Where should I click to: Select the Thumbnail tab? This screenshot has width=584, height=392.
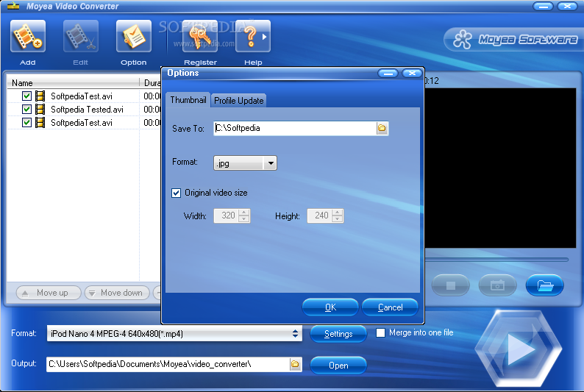188,100
